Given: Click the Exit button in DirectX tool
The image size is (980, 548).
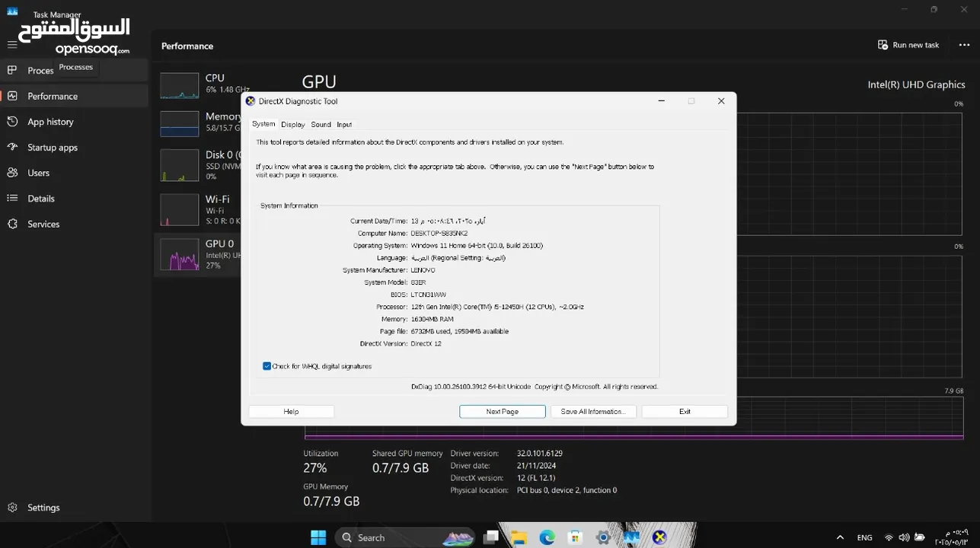Looking at the screenshot, I should click(x=685, y=411).
